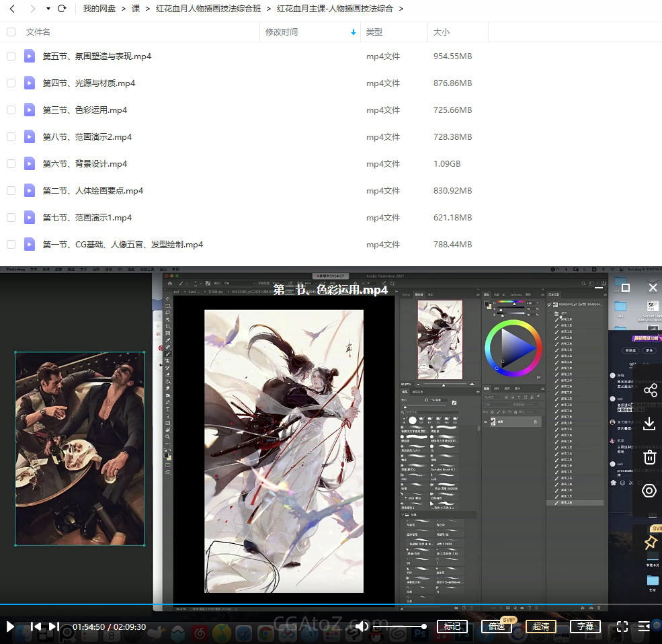Open the playlist icon in player bar

644,627
